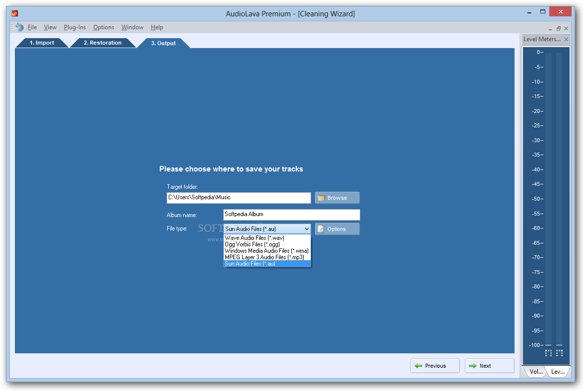Screen dimensions: 585x392
Task: Click the Album name text field
Action: (x=292, y=215)
